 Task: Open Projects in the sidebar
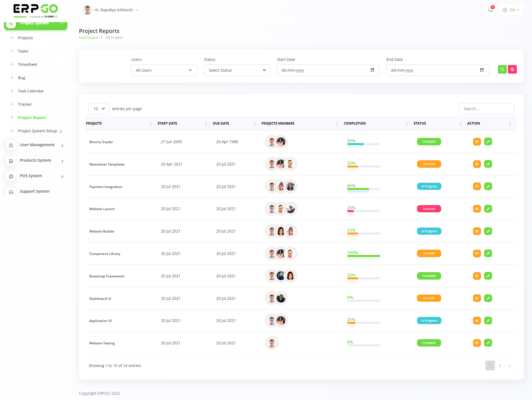click(x=25, y=38)
